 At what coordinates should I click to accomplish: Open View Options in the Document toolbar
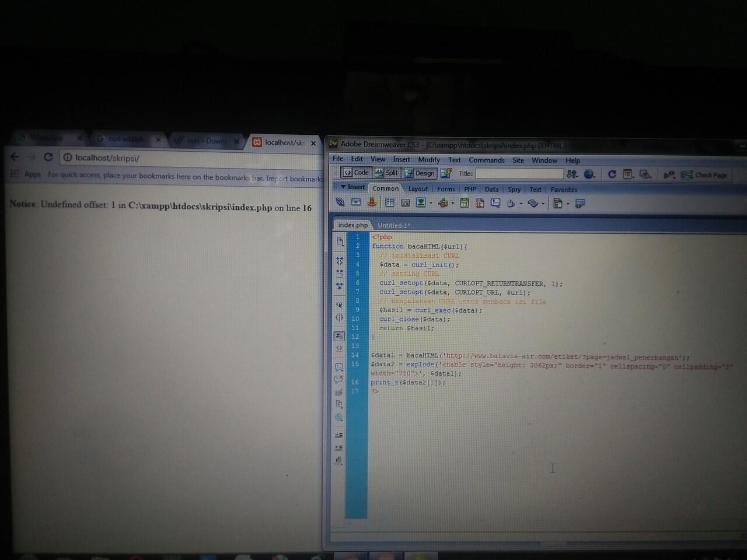[628, 174]
